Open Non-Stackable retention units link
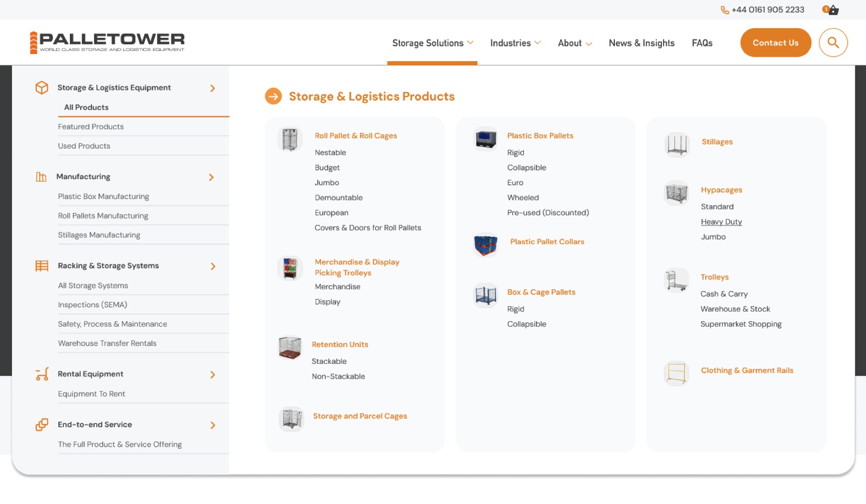Viewport: 866px width, 504px height. pyautogui.click(x=338, y=376)
